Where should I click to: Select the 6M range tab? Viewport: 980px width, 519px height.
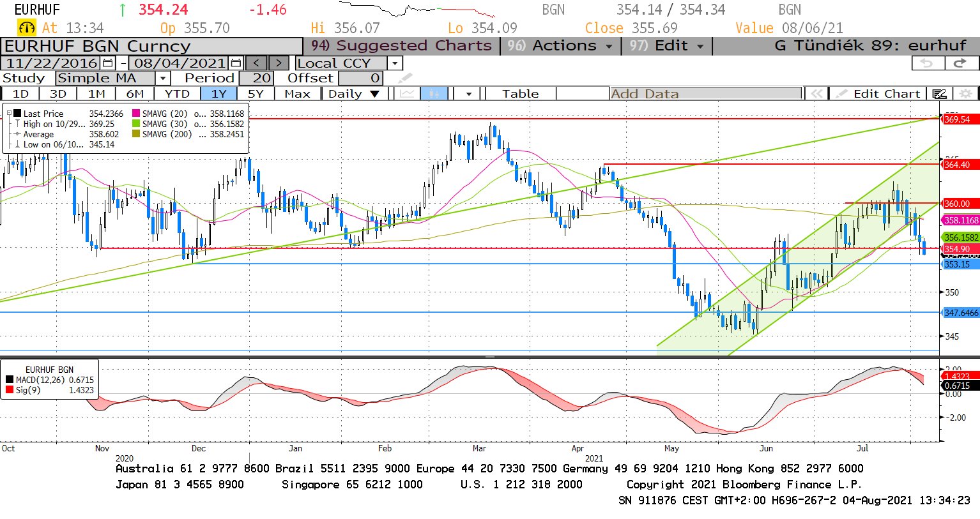click(135, 94)
